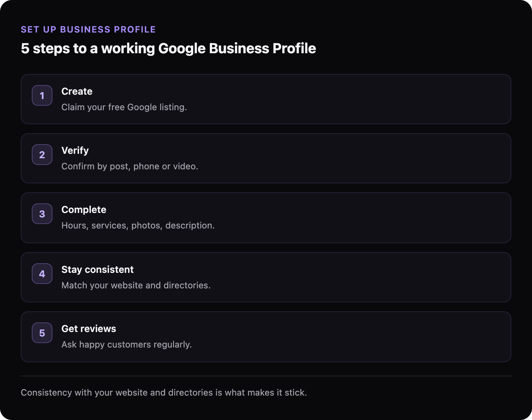
Task: Select the 'Create' step title
Action: coord(77,91)
